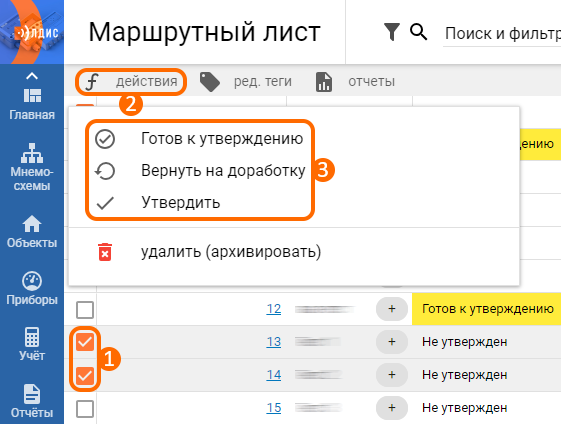This screenshot has height=424, width=561.
Task: Click the отчеты toolbar label
Action: point(371,82)
